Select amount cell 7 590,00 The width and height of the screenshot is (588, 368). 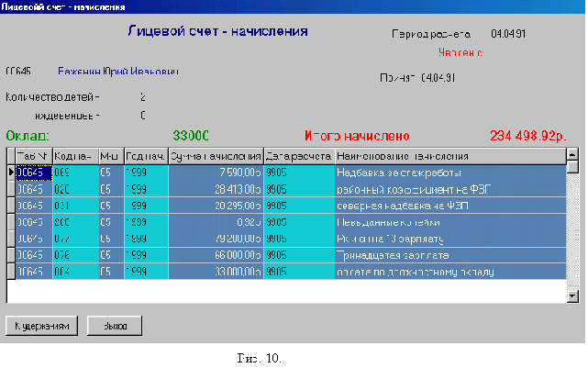216,173
